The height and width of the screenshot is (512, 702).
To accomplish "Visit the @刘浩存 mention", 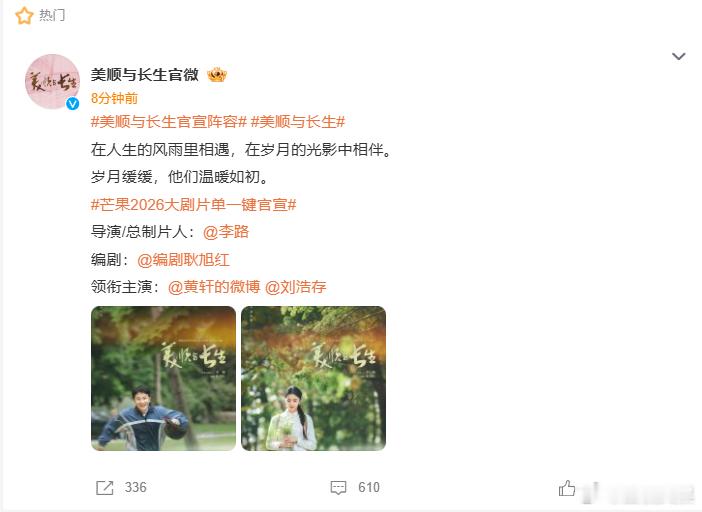I will [295, 287].
